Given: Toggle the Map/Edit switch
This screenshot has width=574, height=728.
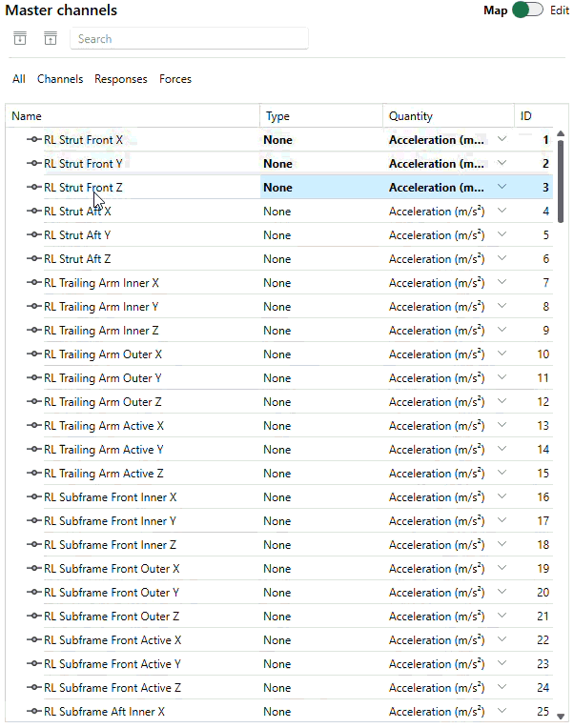Looking at the screenshot, I should click(527, 10).
